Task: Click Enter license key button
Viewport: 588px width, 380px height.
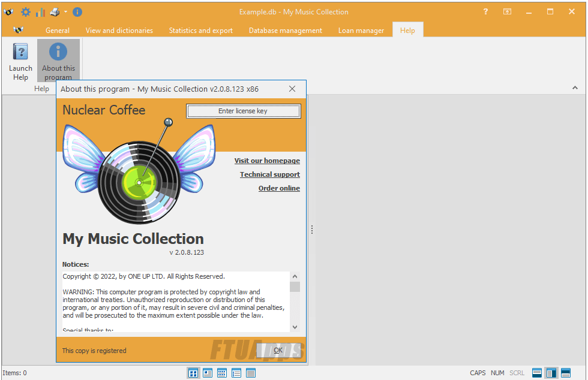Action: [244, 111]
